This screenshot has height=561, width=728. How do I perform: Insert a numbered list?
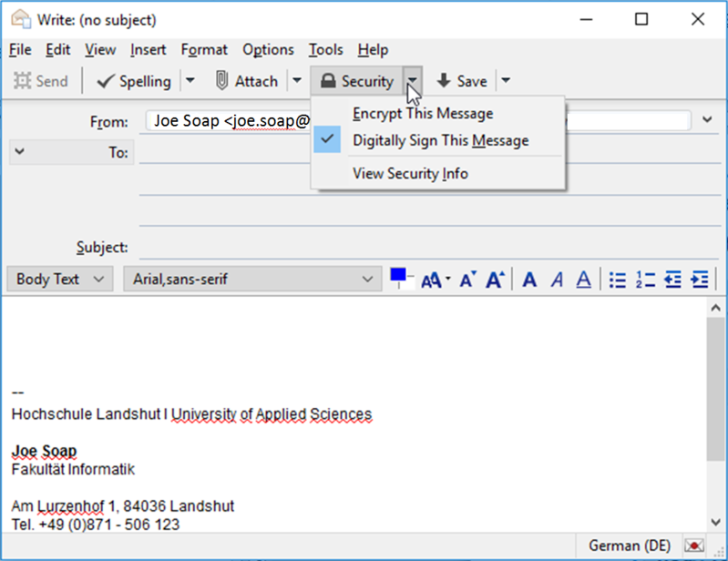(645, 280)
